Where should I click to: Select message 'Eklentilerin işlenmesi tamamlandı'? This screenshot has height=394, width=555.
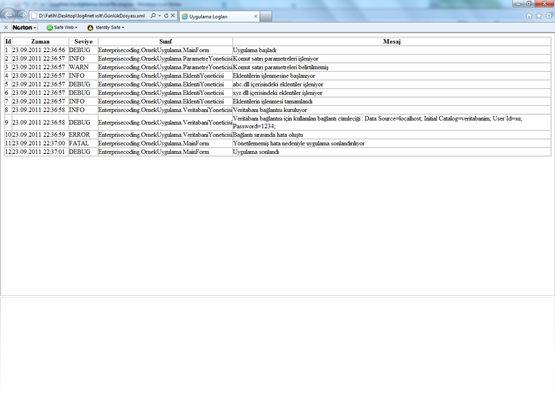tap(273, 101)
